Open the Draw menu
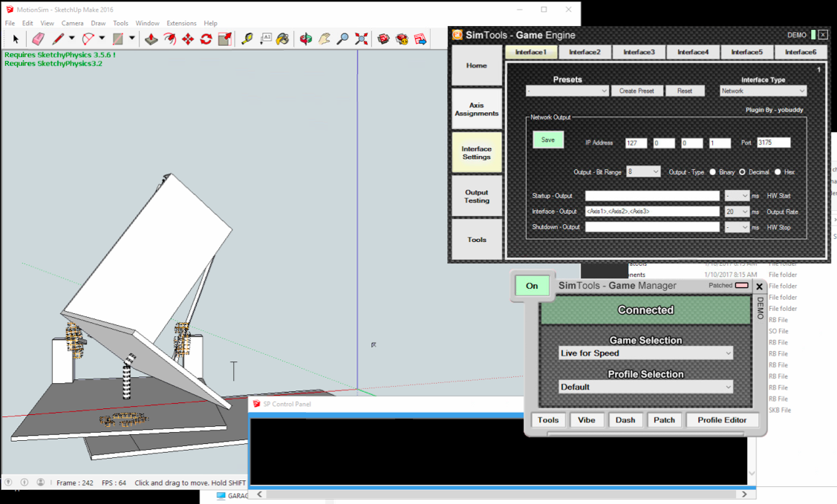The height and width of the screenshot is (504, 837). pos(98,24)
